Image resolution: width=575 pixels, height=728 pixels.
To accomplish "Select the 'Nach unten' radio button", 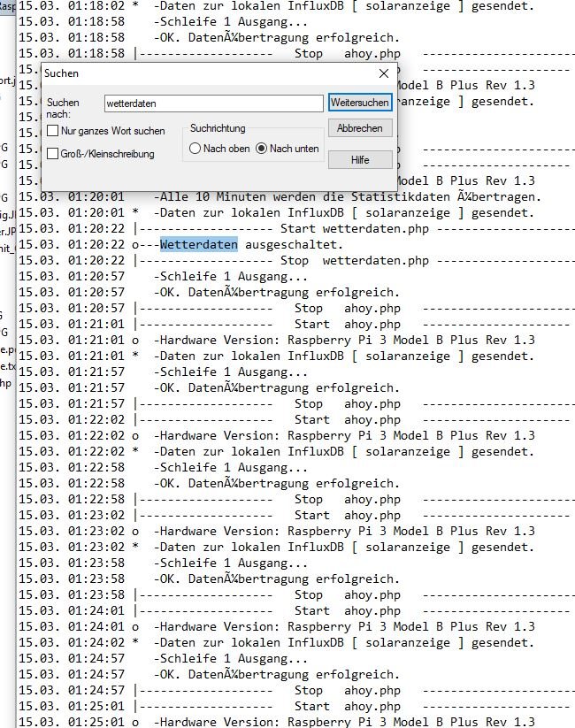I will (x=261, y=149).
